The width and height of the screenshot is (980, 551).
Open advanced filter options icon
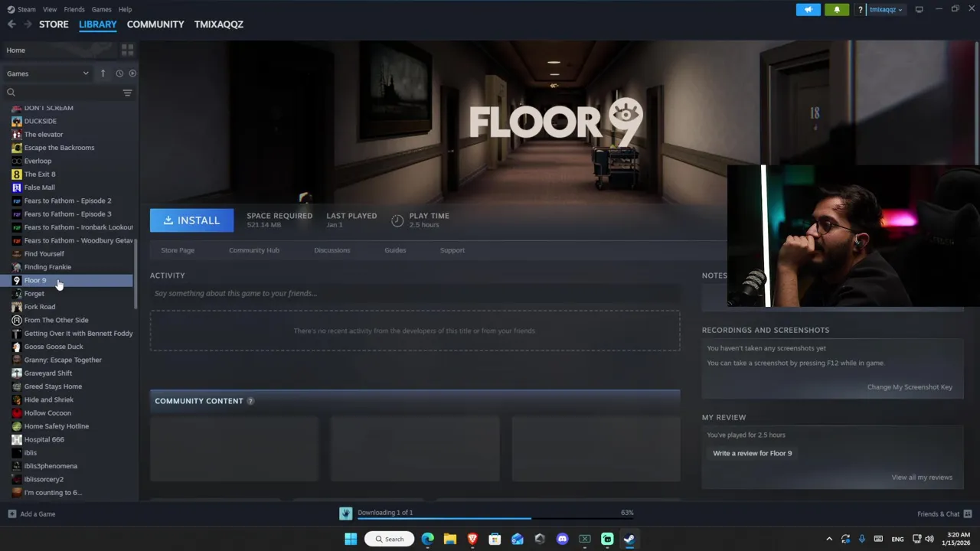pyautogui.click(x=127, y=93)
